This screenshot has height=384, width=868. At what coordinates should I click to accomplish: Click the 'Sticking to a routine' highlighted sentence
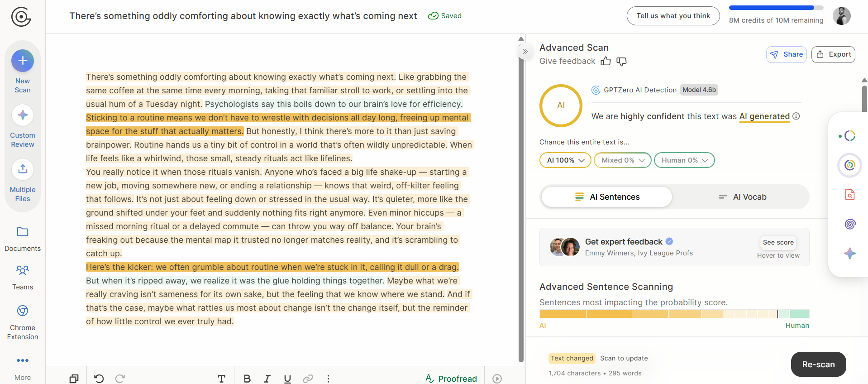point(278,125)
